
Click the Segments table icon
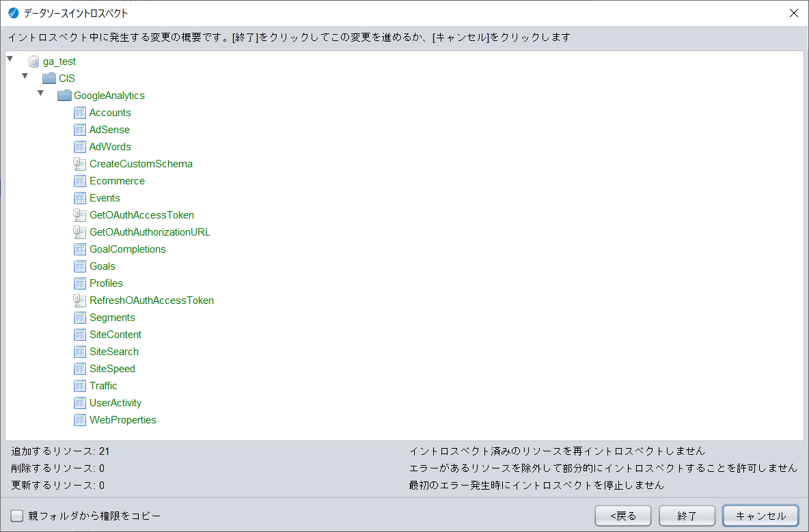pyautogui.click(x=80, y=318)
